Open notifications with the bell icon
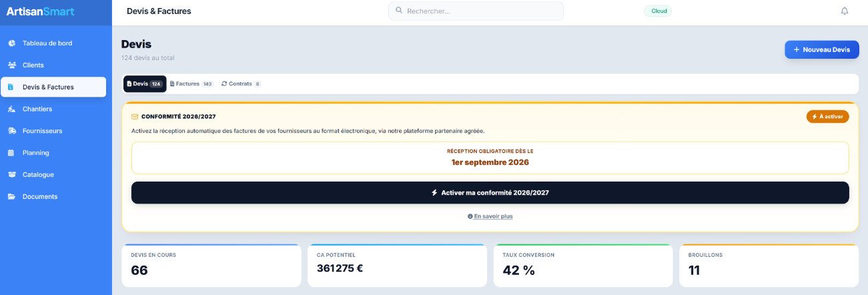 click(845, 11)
